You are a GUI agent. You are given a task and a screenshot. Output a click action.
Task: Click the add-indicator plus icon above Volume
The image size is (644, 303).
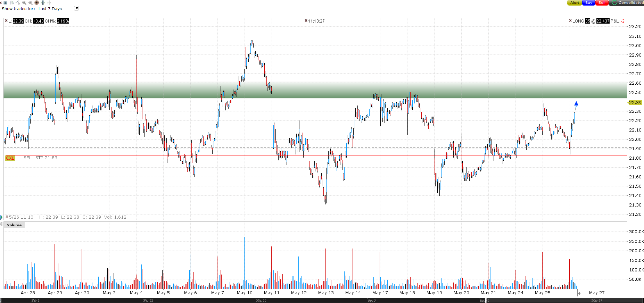(1, 217)
